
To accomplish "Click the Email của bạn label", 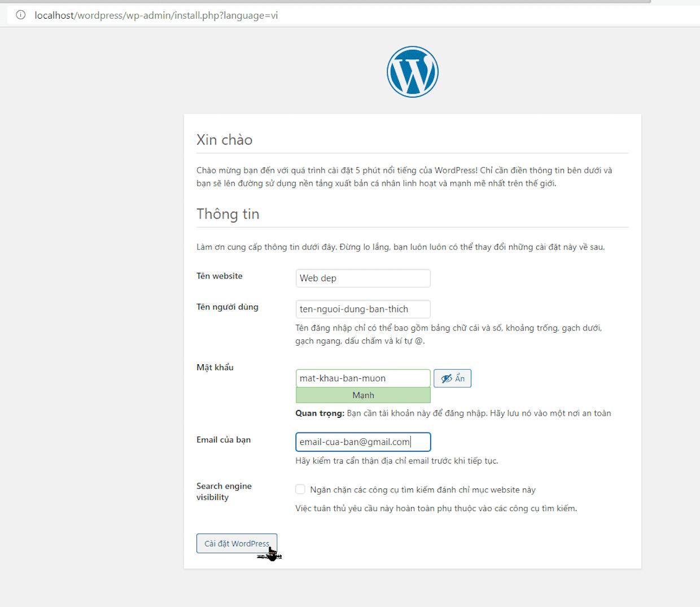I will [x=224, y=440].
